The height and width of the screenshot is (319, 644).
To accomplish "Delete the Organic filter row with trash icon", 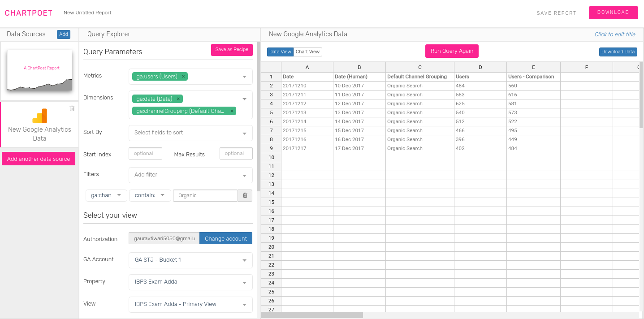I will (245, 195).
